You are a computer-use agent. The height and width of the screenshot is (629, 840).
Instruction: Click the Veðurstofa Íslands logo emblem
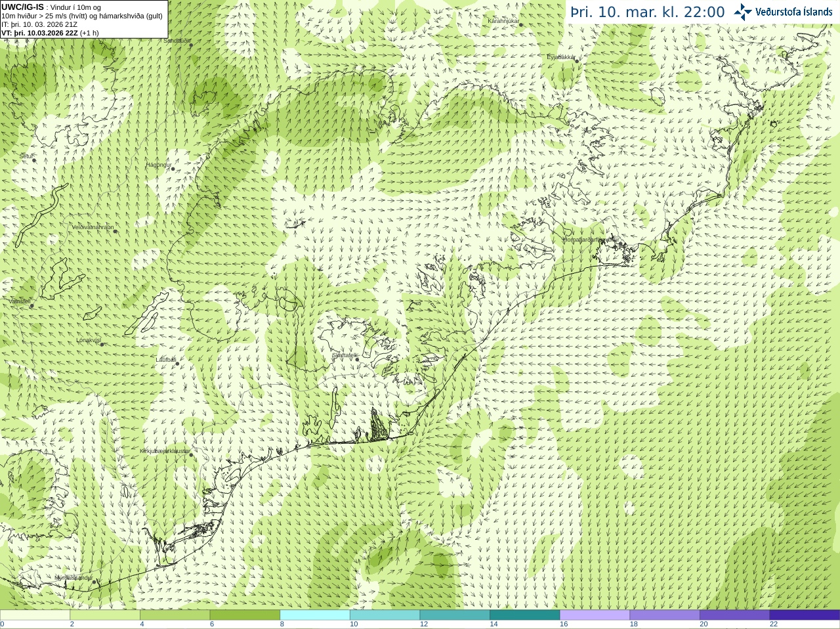click(742, 12)
